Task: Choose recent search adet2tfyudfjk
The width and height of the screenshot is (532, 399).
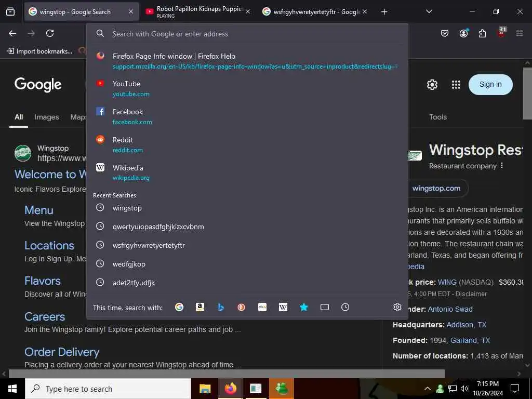Action: [247, 283]
